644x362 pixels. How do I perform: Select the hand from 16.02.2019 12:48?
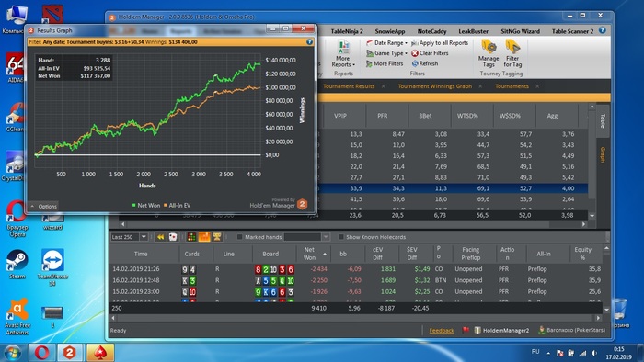click(x=356, y=280)
